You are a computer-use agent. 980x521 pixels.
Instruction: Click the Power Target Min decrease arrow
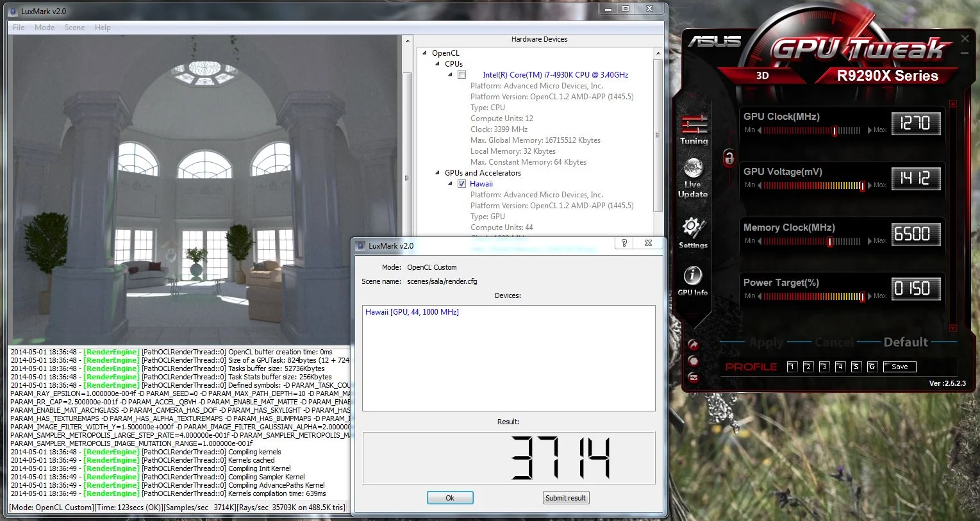coord(760,296)
